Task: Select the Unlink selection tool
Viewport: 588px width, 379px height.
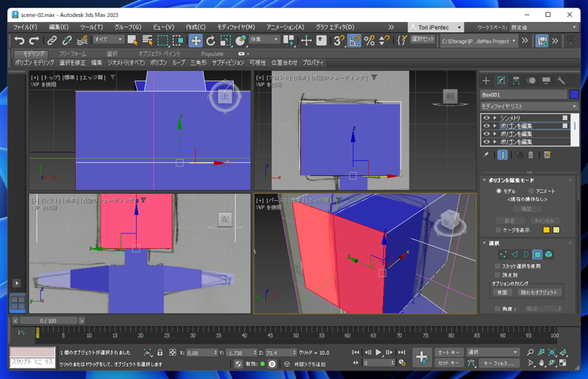Action: point(67,40)
